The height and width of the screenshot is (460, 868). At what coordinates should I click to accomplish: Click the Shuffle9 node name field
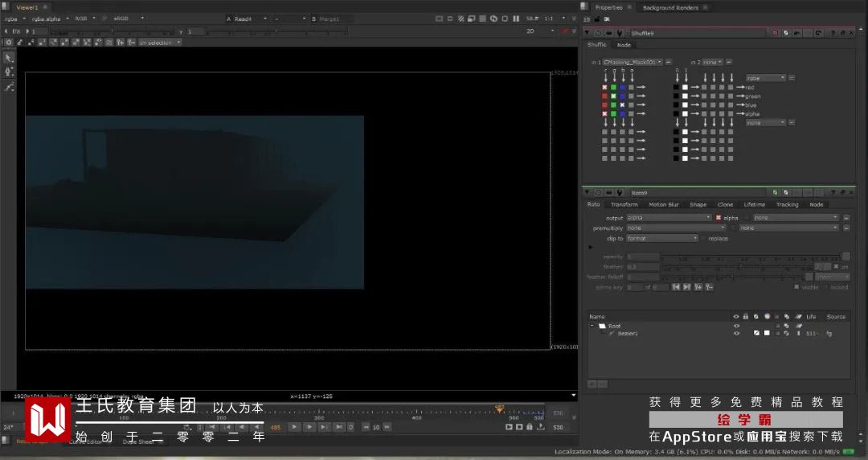click(700, 33)
